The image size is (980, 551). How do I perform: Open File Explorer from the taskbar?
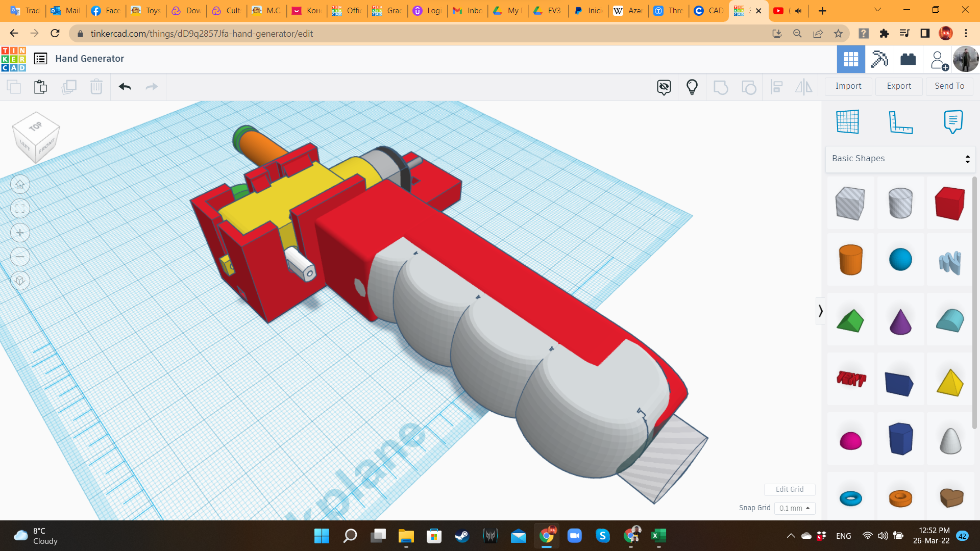pyautogui.click(x=406, y=536)
